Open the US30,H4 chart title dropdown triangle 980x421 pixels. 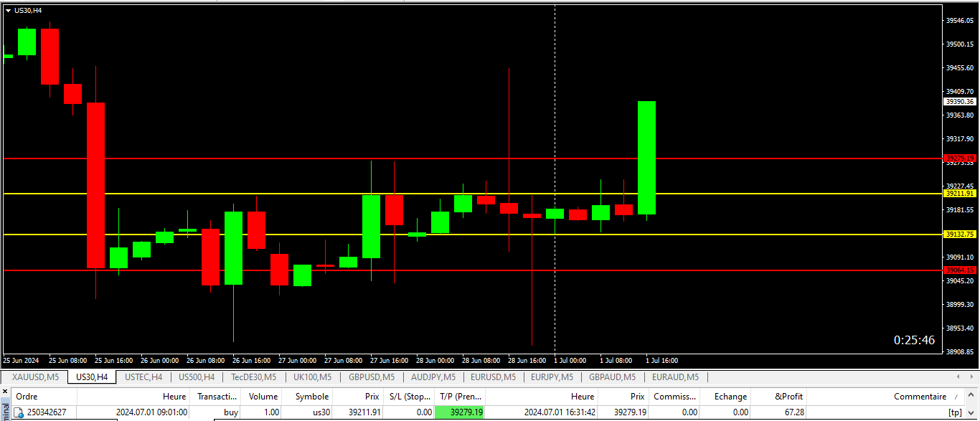[x=8, y=10]
